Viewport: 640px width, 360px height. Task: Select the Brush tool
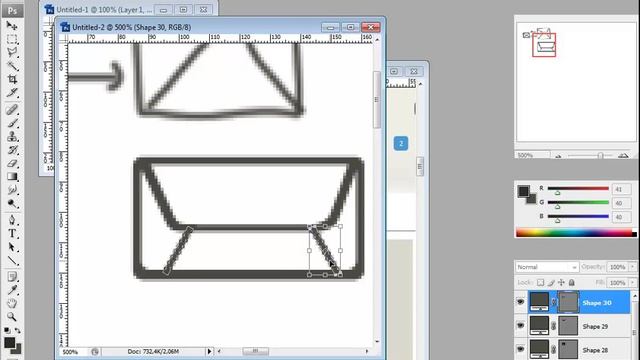point(12,123)
